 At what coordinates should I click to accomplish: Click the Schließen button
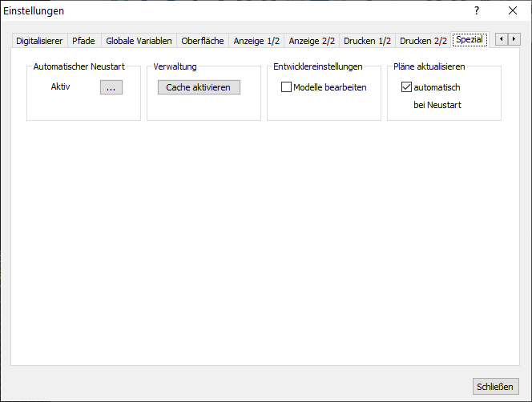pyautogui.click(x=494, y=386)
